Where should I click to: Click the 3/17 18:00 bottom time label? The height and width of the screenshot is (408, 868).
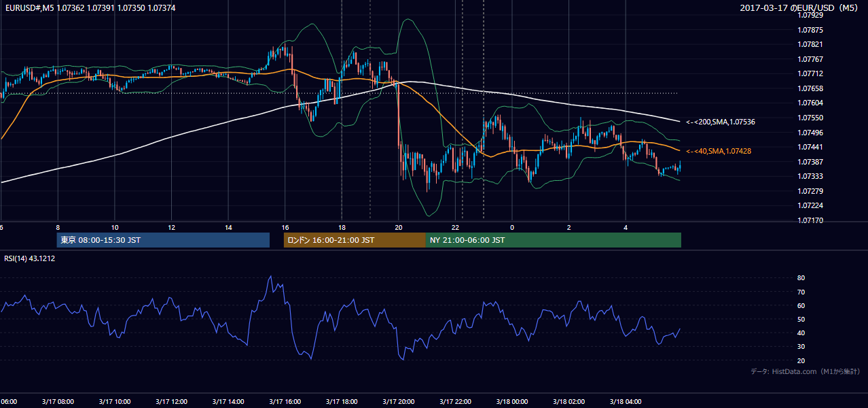click(342, 401)
